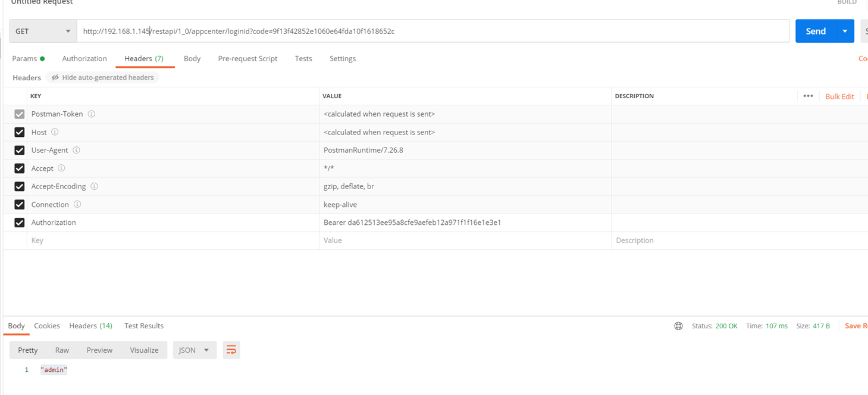Open the three-dots column options menu
The width and height of the screenshot is (868, 395).
808,96
